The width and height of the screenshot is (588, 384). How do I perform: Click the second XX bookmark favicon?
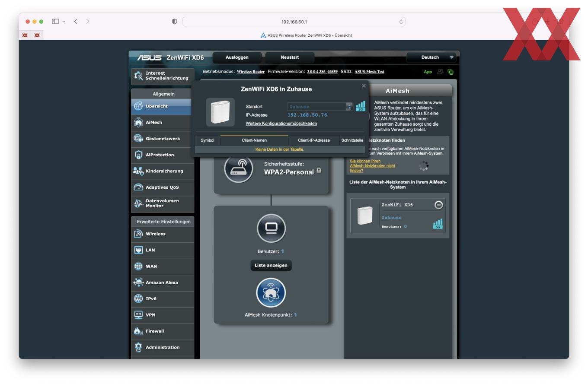click(x=37, y=35)
